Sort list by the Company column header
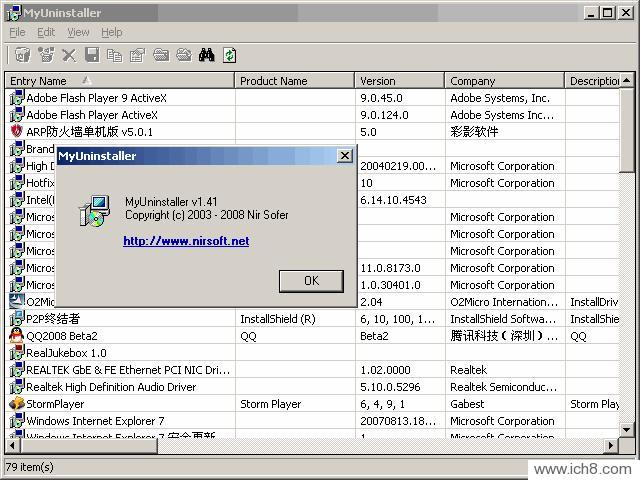This screenshot has height=480, width=640. (504, 81)
